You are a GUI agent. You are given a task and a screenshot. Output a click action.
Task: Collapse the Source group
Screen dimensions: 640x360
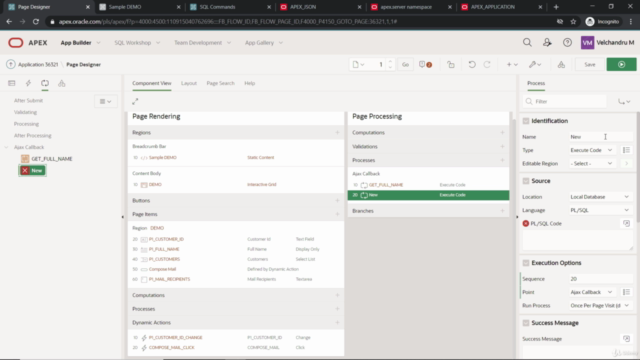coord(526,181)
